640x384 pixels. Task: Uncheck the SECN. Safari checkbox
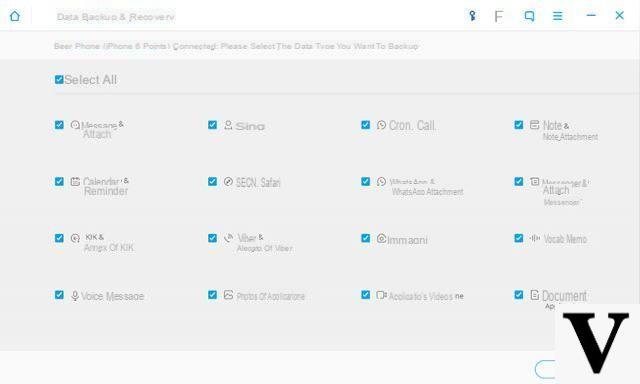212,182
